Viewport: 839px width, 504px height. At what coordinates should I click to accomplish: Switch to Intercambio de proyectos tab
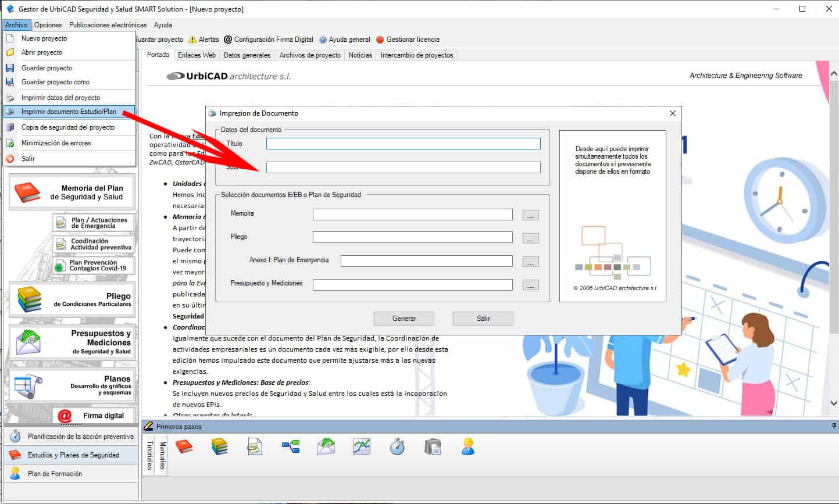click(417, 55)
